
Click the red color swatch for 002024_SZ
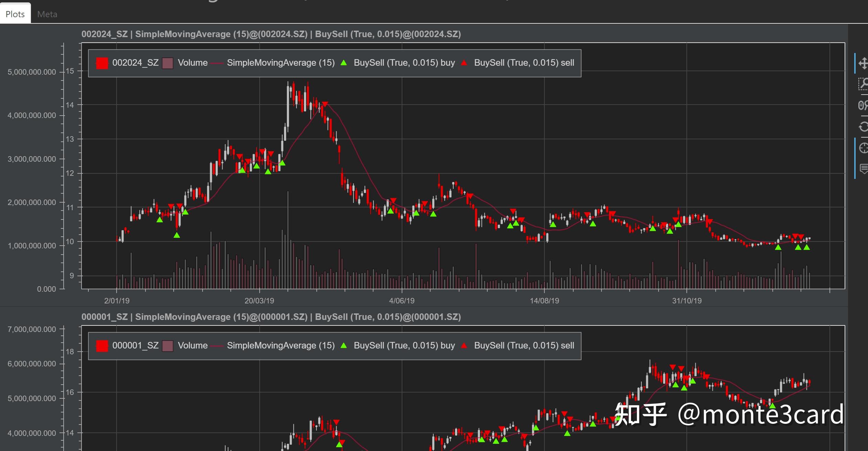point(102,63)
